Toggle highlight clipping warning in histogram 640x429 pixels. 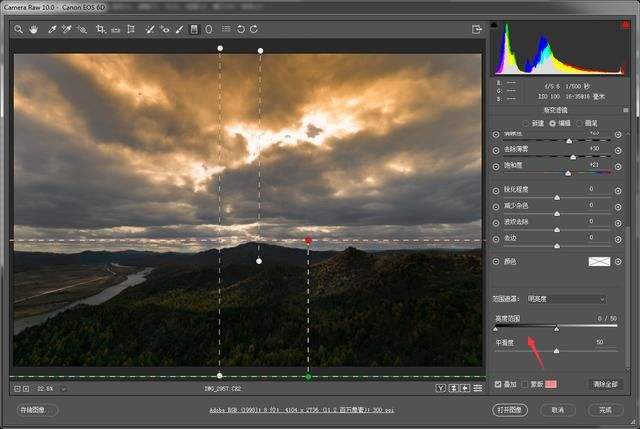[625, 25]
